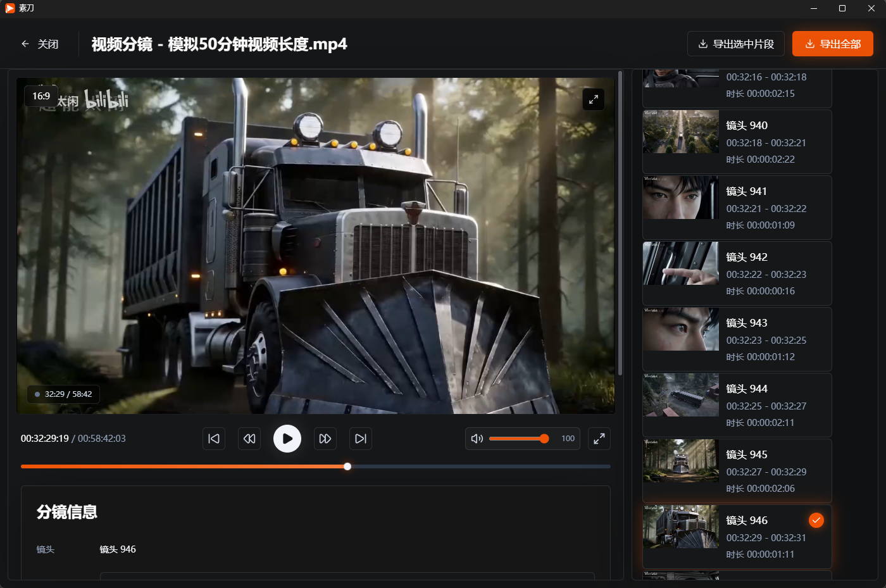Screen dimensions: 886x588
Task: Toggle the 16:9 aspect ratio badge
Action: [x=41, y=96]
